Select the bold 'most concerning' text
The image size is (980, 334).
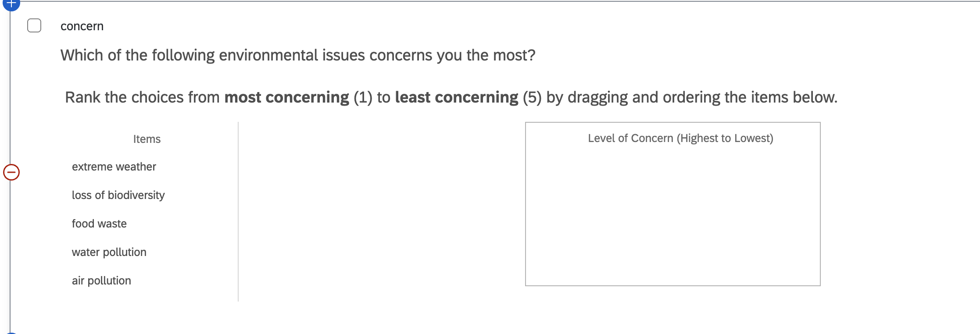pos(286,97)
